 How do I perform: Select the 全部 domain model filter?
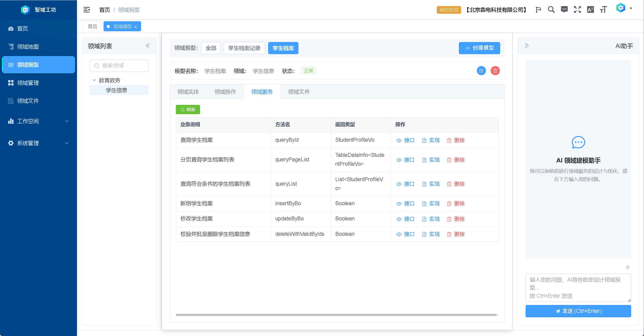(211, 48)
